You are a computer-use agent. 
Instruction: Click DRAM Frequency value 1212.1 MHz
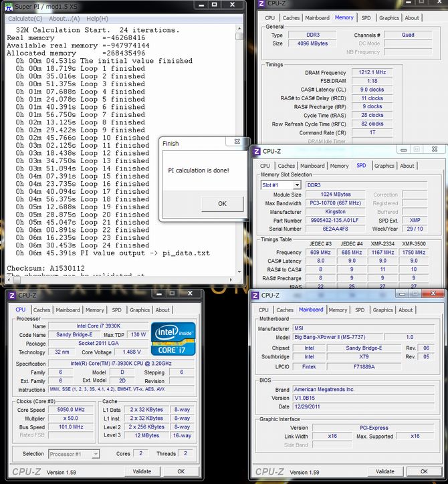pos(372,72)
